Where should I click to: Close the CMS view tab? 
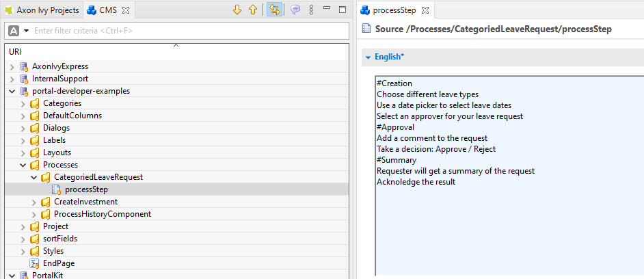tap(126, 10)
